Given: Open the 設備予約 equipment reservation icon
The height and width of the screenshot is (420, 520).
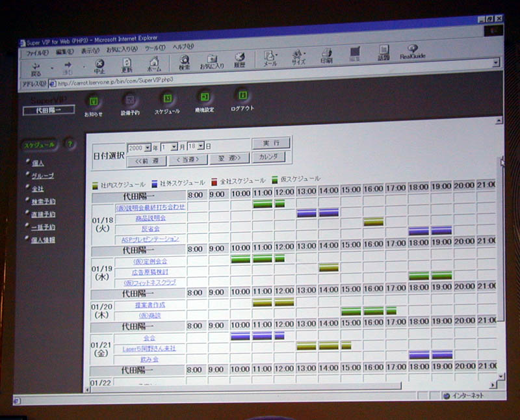Looking at the screenshot, I should (x=129, y=101).
